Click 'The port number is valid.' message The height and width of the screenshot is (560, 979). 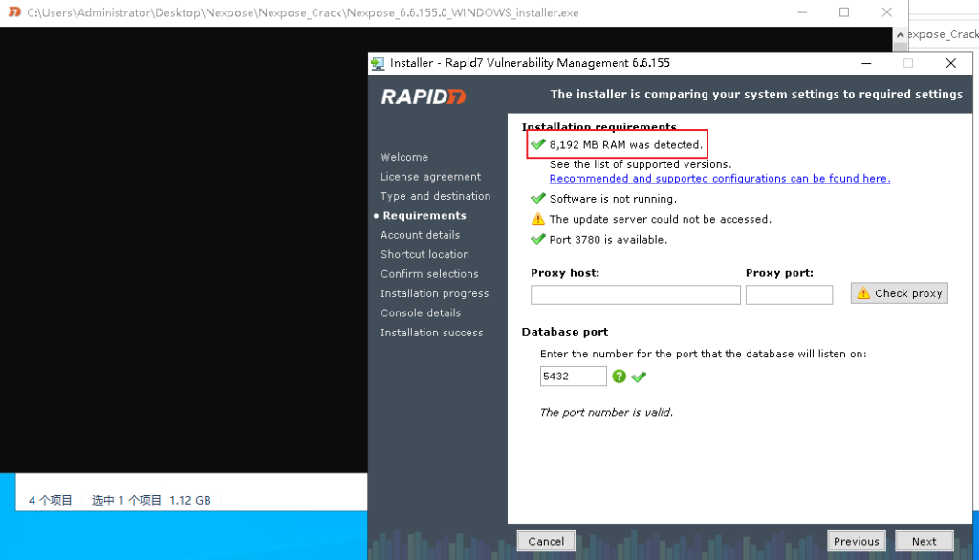(606, 412)
